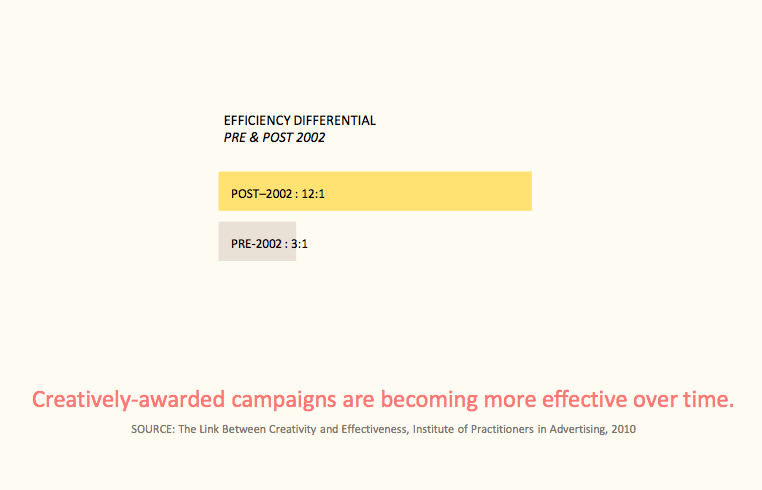Click the SOURCE: label in the footer

point(153,429)
